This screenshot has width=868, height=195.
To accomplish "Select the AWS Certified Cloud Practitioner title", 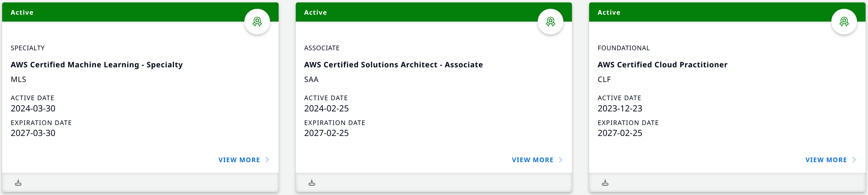I will pyautogui.click(x=662, y=65).
